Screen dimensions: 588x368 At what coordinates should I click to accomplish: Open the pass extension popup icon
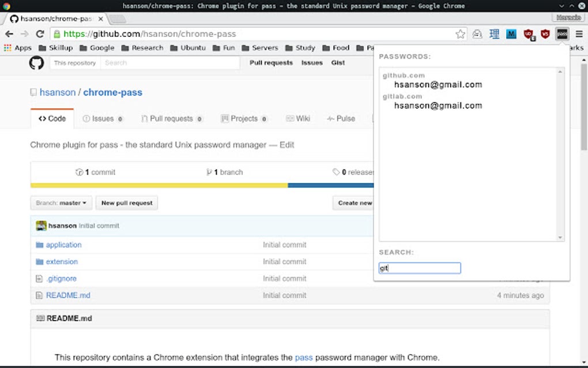pyautogui.click(x=561, y=34)
